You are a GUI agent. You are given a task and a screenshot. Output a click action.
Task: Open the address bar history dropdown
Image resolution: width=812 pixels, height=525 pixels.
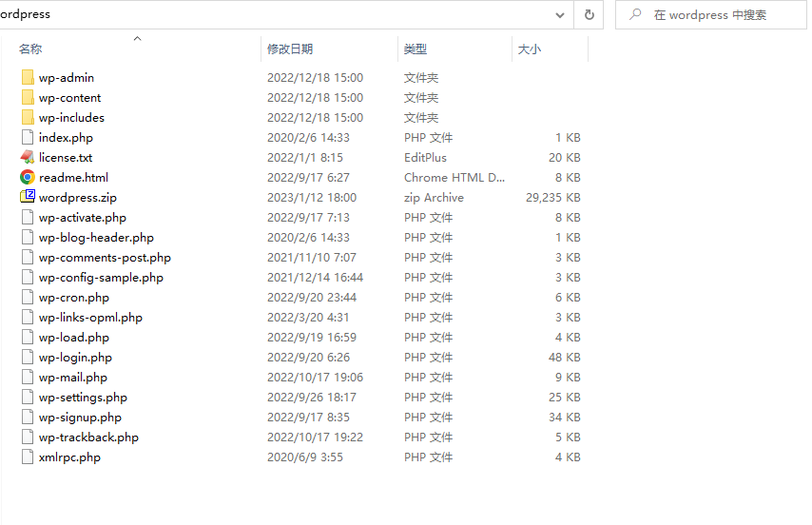[560, 15]
